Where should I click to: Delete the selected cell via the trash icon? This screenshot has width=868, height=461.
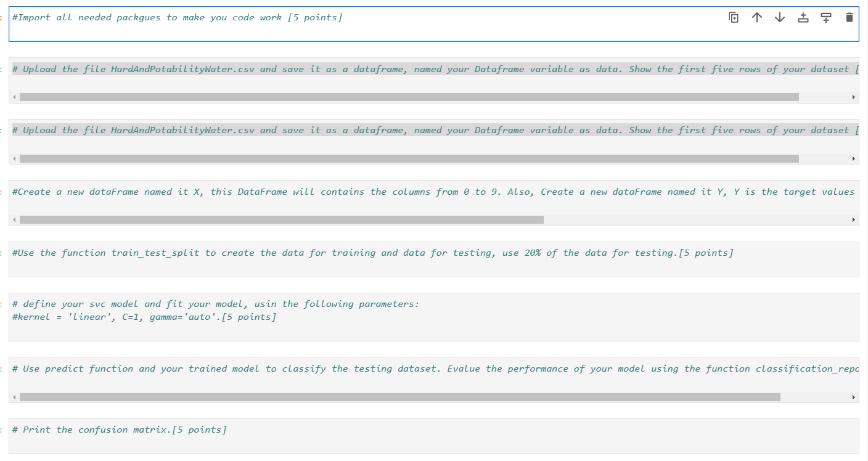850,17
